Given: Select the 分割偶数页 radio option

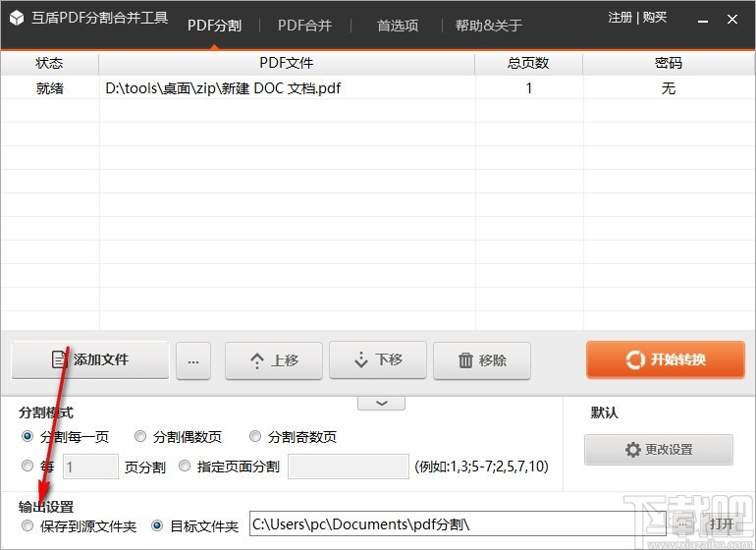Looking at the screenshot, I should point(140,437).
